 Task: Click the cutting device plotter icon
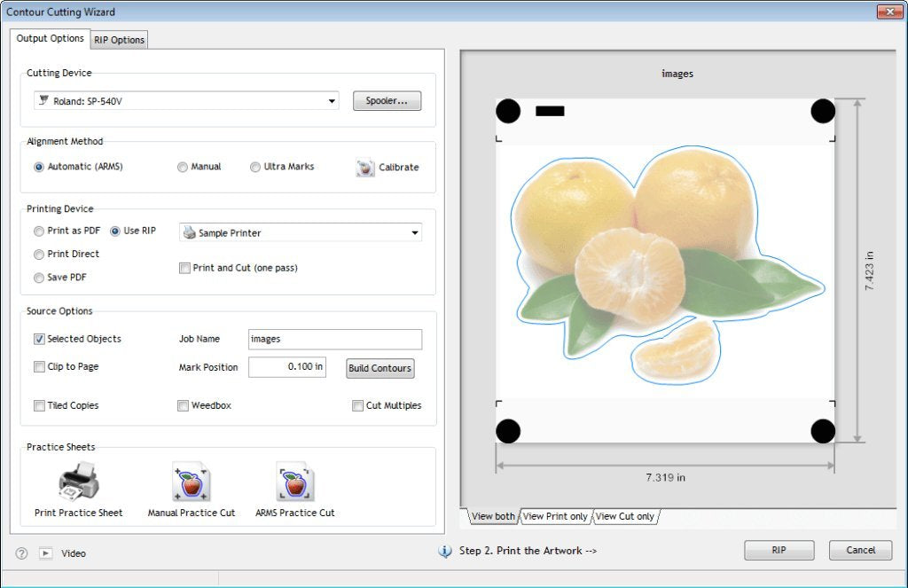[x=43, y=100]
